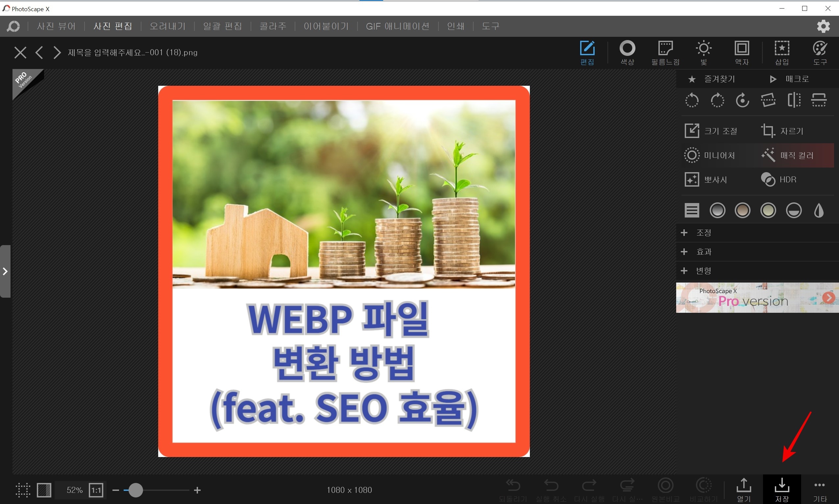
Task: Open the 크기 조절 (Resize) tool
Action: (x=710, y=130)
